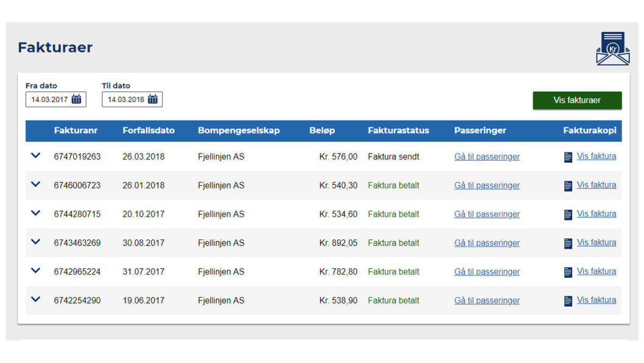The image size is (644, 363).
Task: Click the Vis fakturaer button
Action: 577,100
